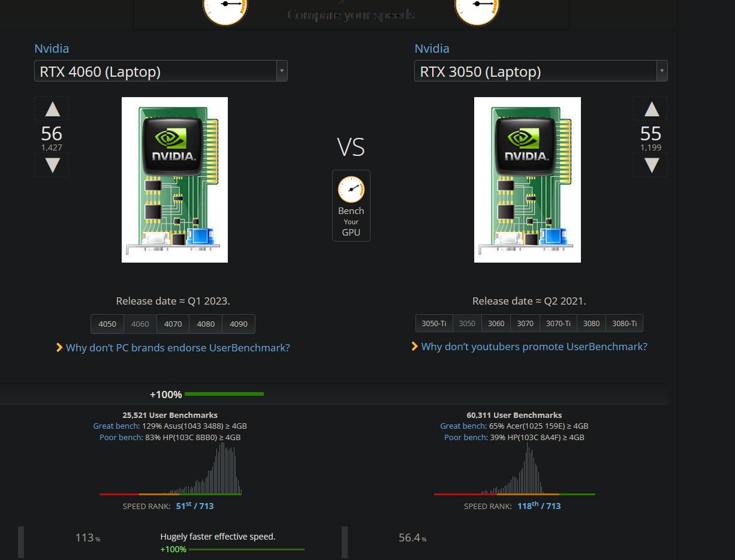Viewport: 735px width, 560px height.
Task: Select the 3060 model tab
Action: click(x=496, y=323)
